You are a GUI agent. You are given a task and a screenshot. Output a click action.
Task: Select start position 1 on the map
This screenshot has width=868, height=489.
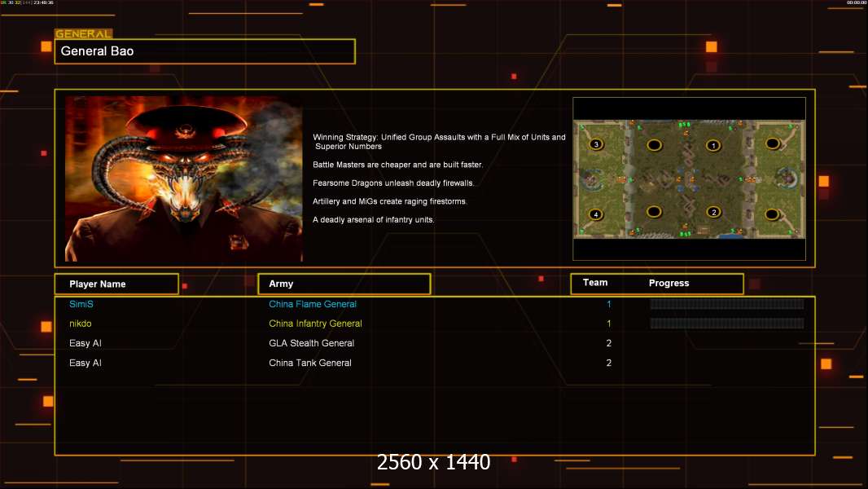pos(713,146)
